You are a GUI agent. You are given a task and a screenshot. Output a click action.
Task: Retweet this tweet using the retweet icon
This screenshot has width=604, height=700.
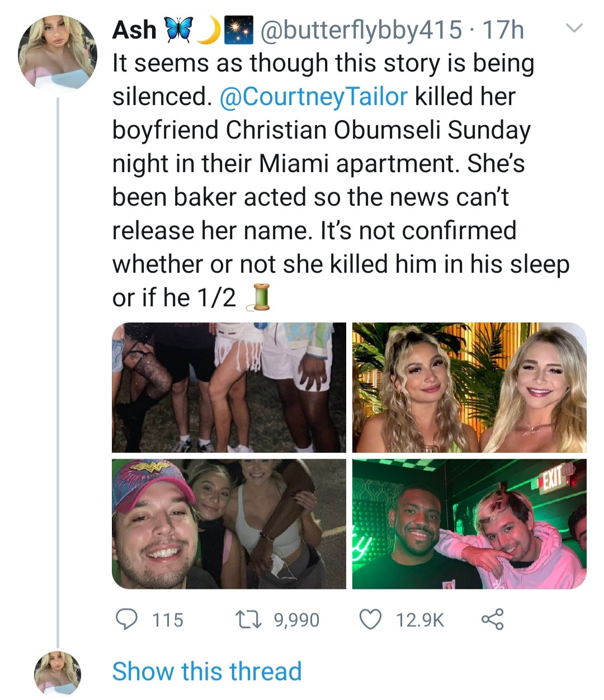tap(249, 619)
